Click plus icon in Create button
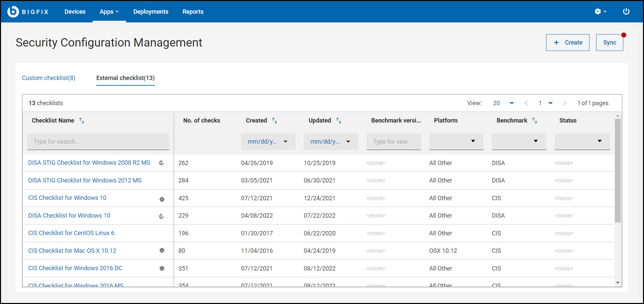Viewport: 644px width, 304px height. [556, 43]
